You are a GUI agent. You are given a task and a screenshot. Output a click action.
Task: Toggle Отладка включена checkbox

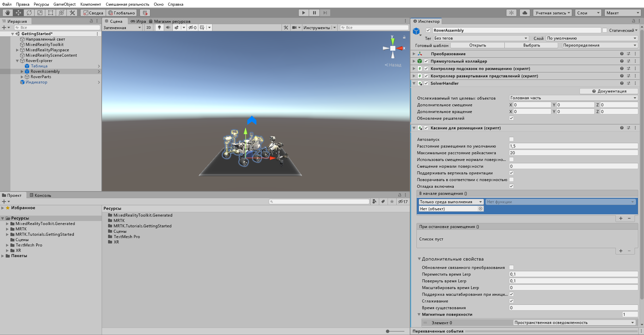click(511, 186)
